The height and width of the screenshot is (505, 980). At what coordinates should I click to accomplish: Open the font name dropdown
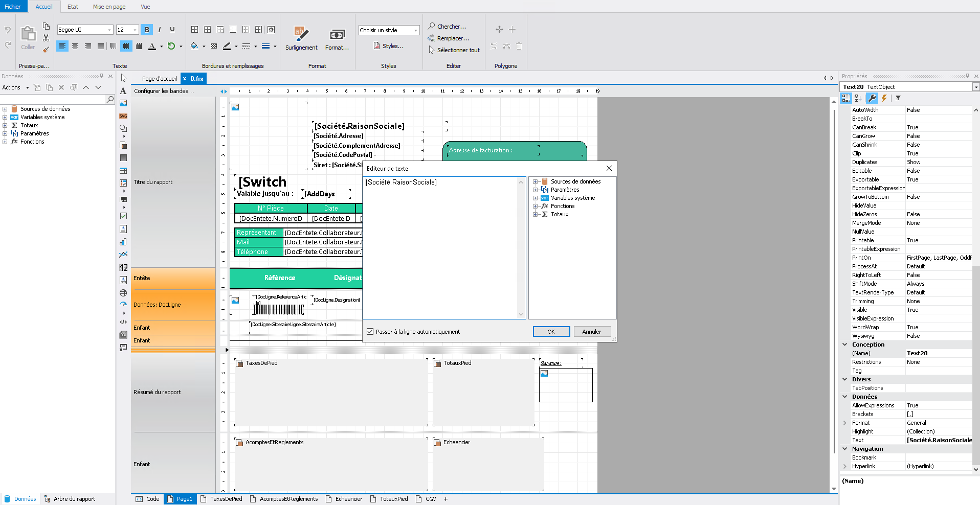point(109,30)
